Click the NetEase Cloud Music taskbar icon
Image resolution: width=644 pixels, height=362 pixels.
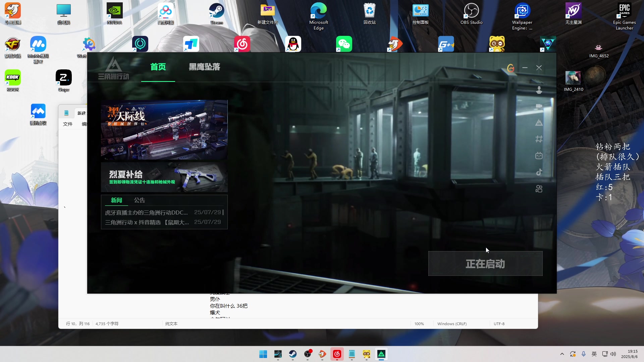tap(337, 354)
